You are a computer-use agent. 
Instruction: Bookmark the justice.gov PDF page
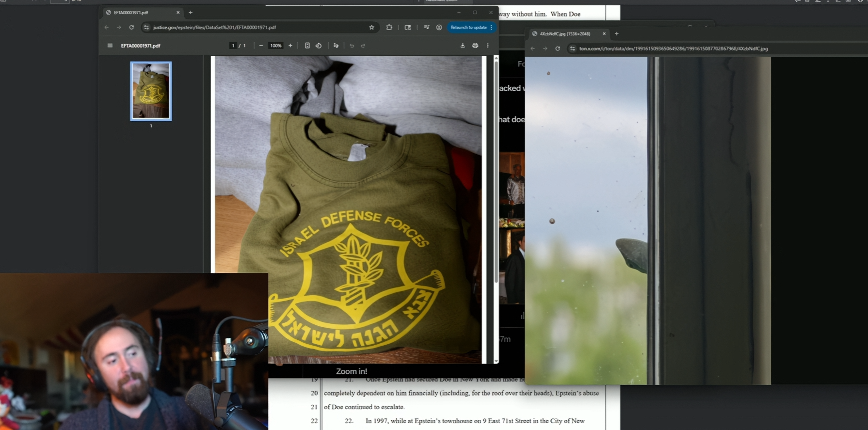(372, 28)
